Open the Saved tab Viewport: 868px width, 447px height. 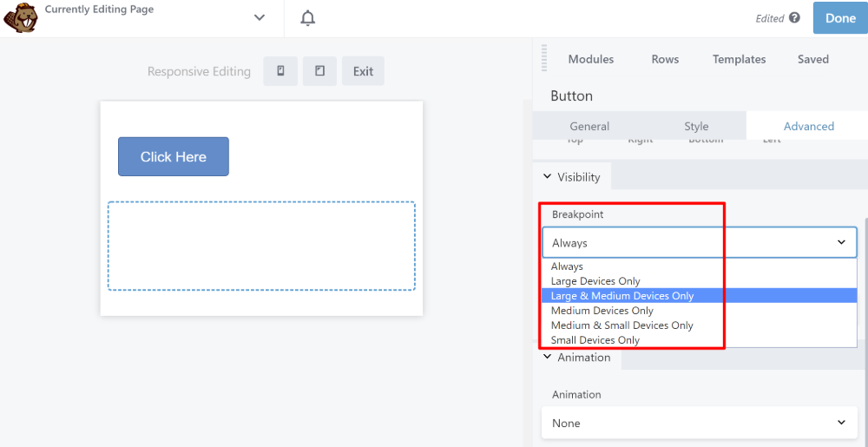point(813,59)
